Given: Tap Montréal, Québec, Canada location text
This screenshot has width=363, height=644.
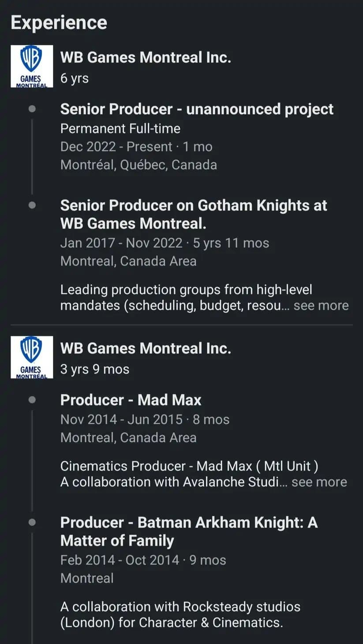Looking at the screenshot, I should [x=138, y=165].
